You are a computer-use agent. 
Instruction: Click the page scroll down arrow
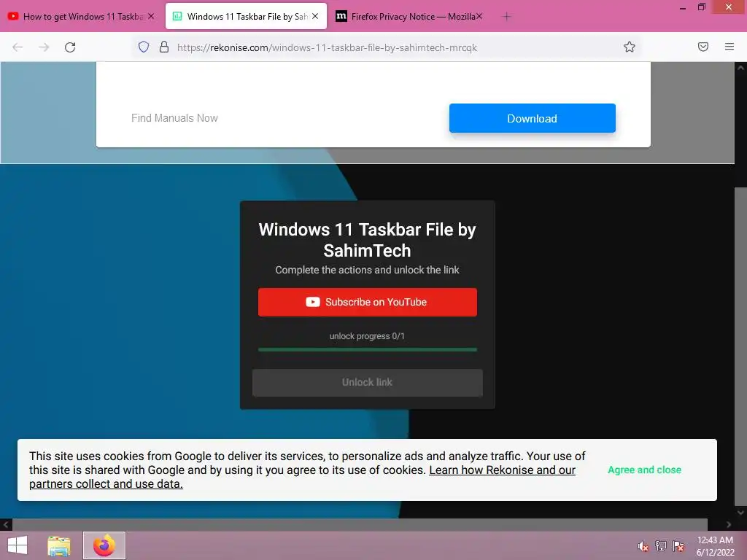(740, 513)
